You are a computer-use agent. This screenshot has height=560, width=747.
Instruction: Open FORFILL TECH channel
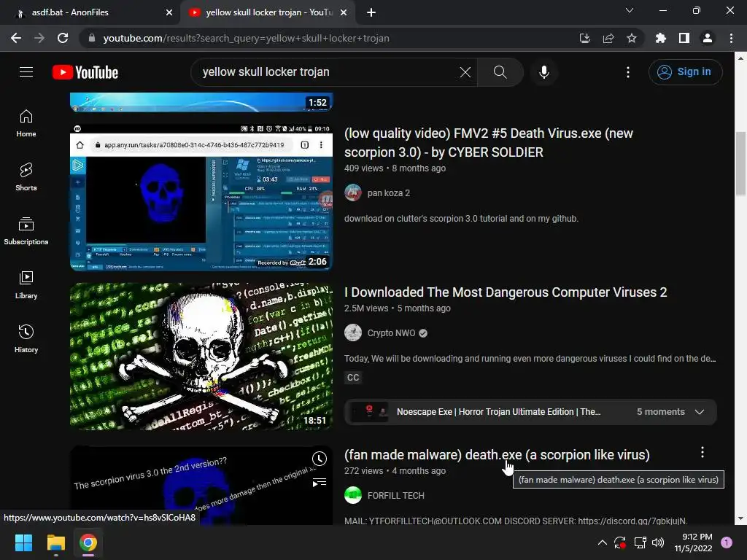click(396, 496)
